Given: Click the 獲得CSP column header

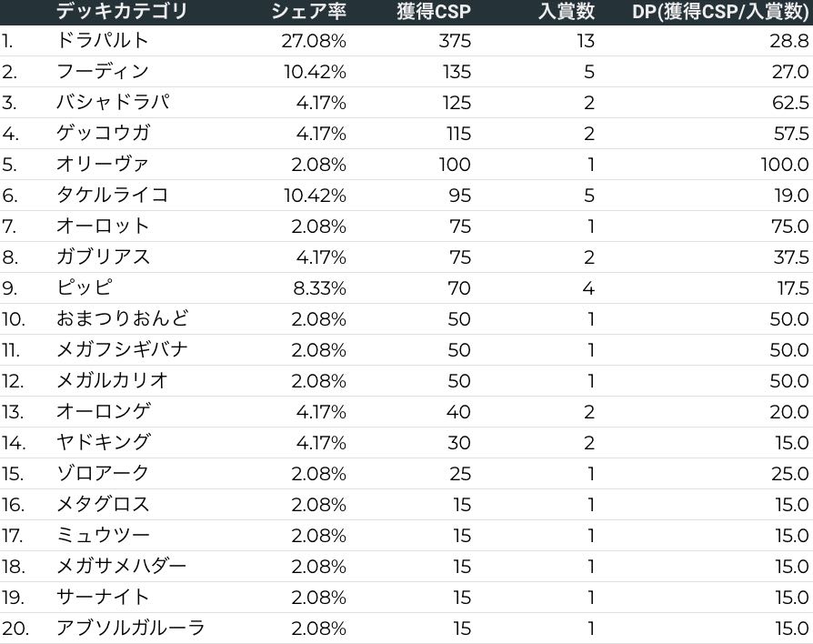Looking at the screenshot, I should tap(434, 12).
